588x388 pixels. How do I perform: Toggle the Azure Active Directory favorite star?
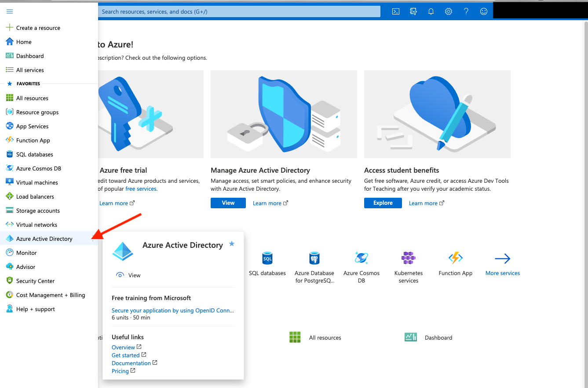click(x=231, y=243)
